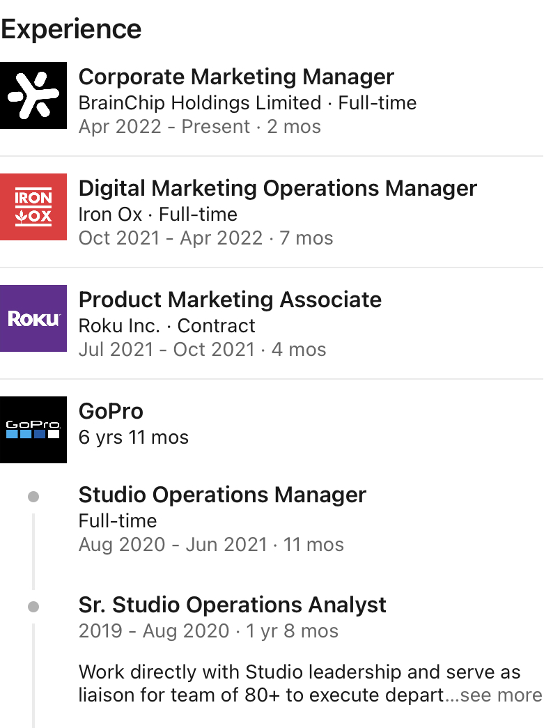Select Product Marketing Associate title
The height and width of the screenshot is (728, 560).
[230, 300]
